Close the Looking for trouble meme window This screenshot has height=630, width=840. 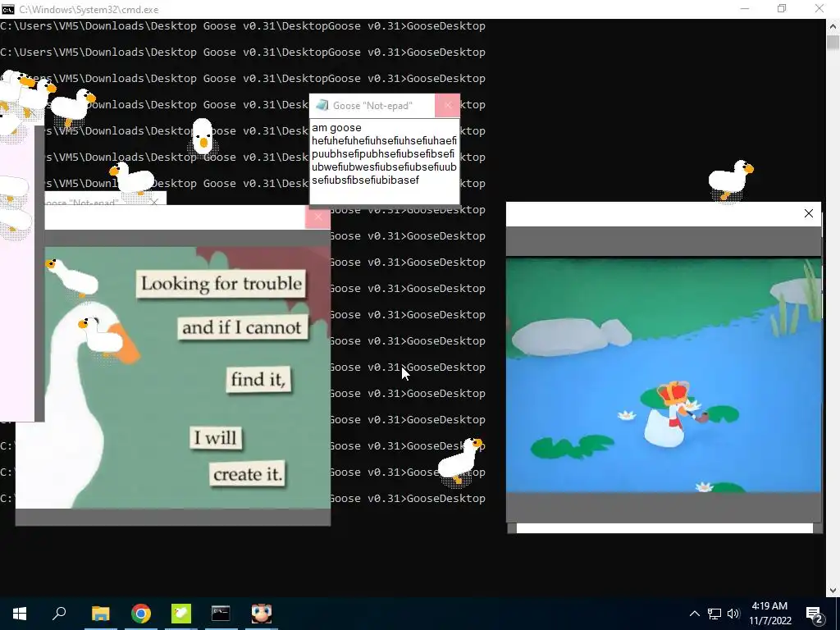(317, 217)
